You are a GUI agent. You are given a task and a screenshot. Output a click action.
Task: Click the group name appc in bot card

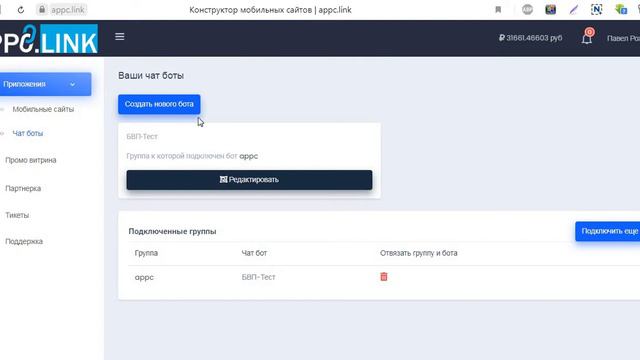pyautogui.click(x=249, y=156)
